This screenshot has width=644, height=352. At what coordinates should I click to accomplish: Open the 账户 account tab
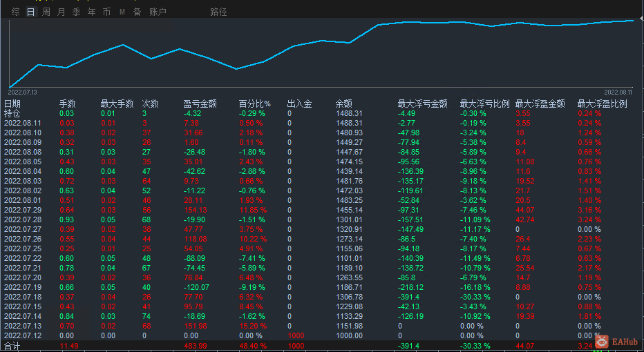click(x=158, y=12)
